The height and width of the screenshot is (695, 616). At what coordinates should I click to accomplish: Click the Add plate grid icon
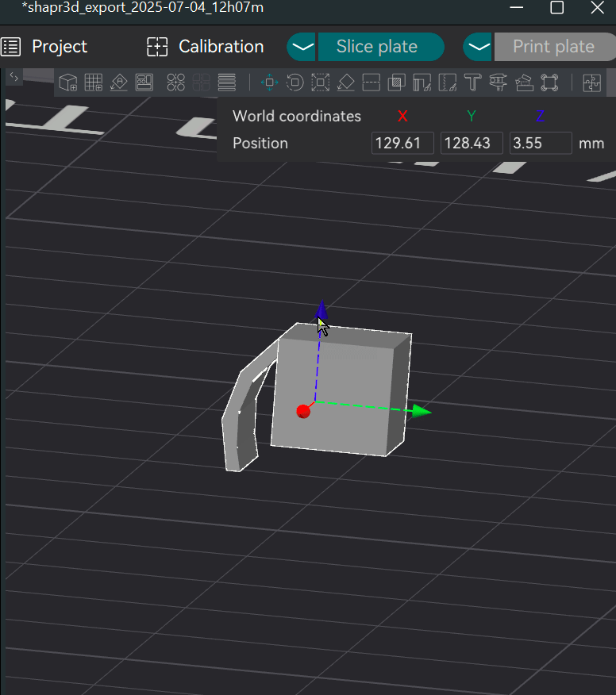pyautogui.click(x=94, y=83)
